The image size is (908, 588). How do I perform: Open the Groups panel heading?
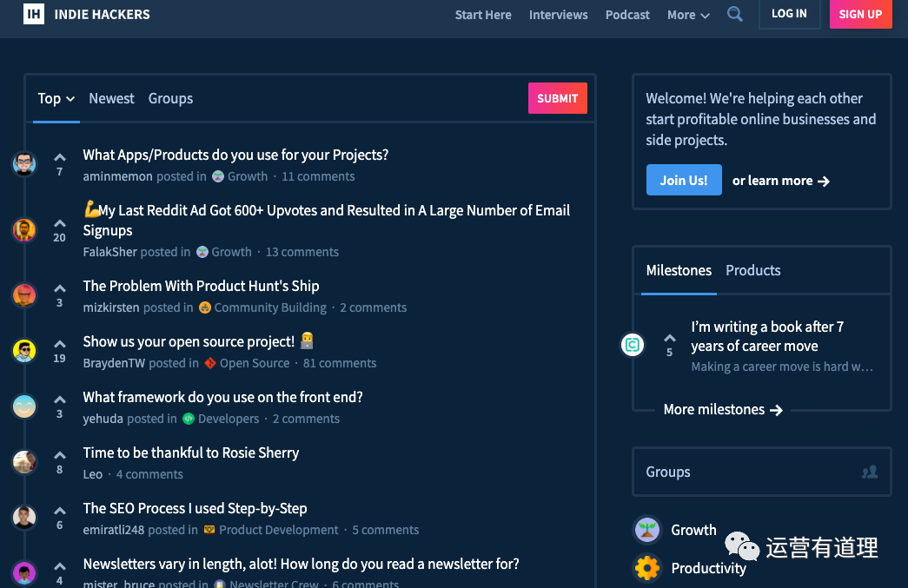coord(668,472)
